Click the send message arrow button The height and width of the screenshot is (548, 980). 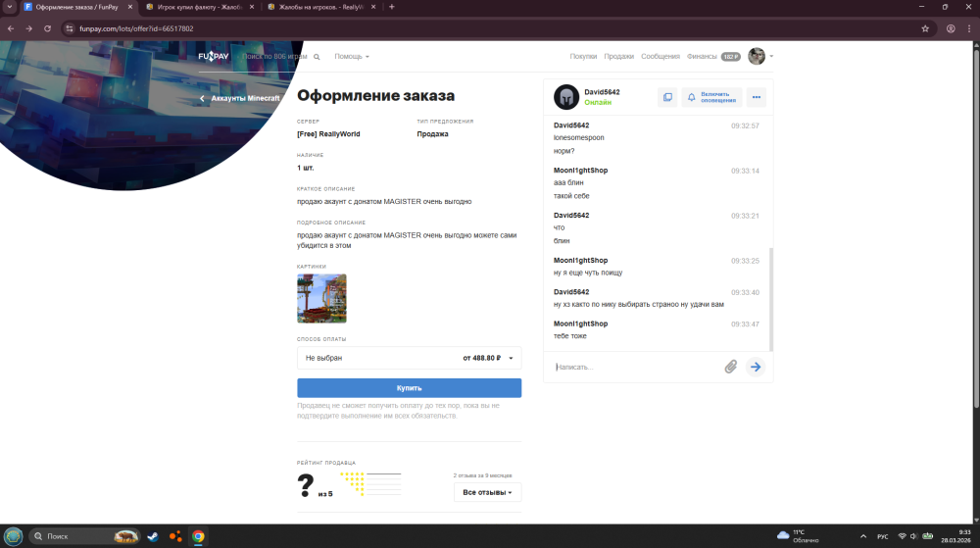tap(756, 367)
